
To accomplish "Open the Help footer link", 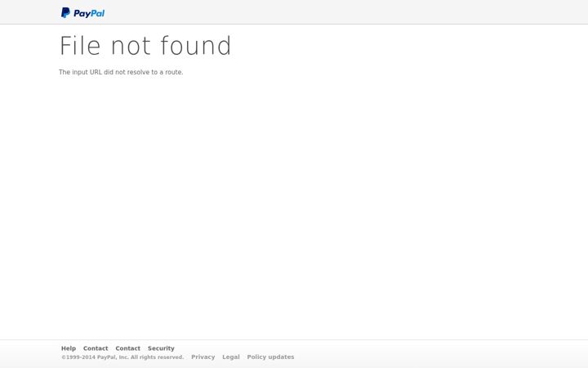I will pos(69,348).
